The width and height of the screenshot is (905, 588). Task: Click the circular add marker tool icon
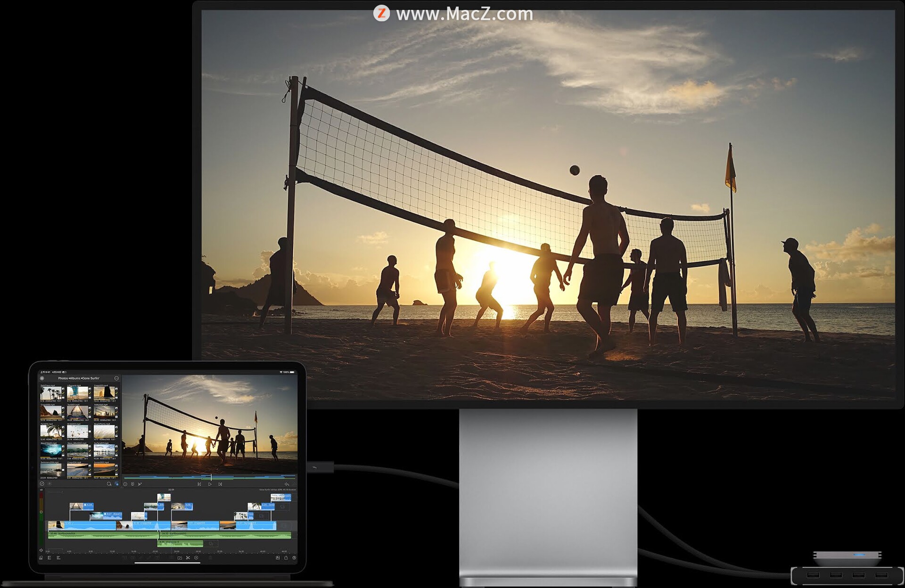(x=196, y=558)
